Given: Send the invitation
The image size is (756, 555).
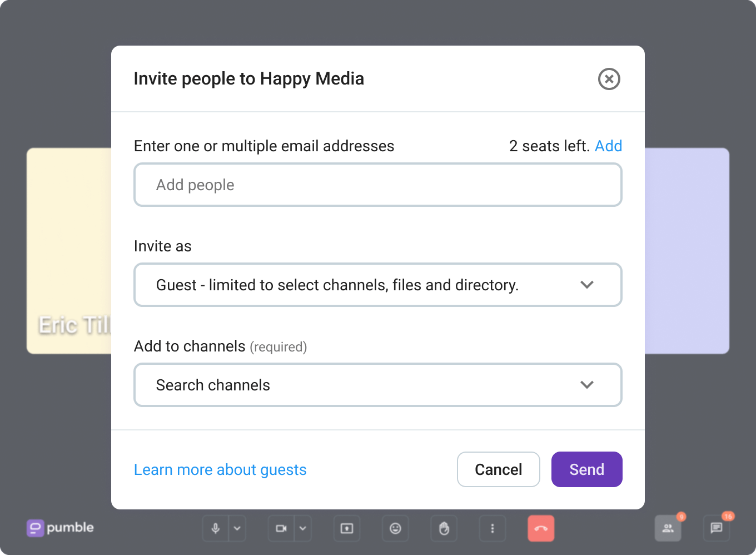Looking at the screenshot, I should pos(586,469).
